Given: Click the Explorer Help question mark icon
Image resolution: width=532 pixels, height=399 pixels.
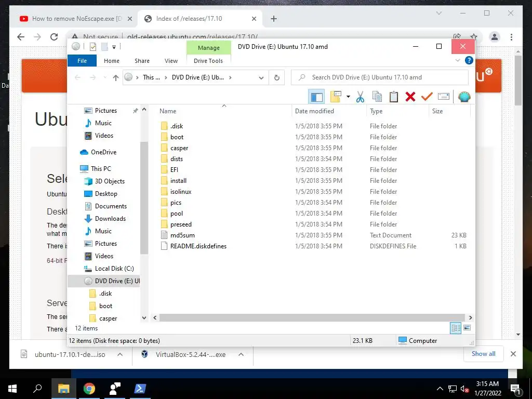Looking at the screenshot, I should (x=469, y=60).
